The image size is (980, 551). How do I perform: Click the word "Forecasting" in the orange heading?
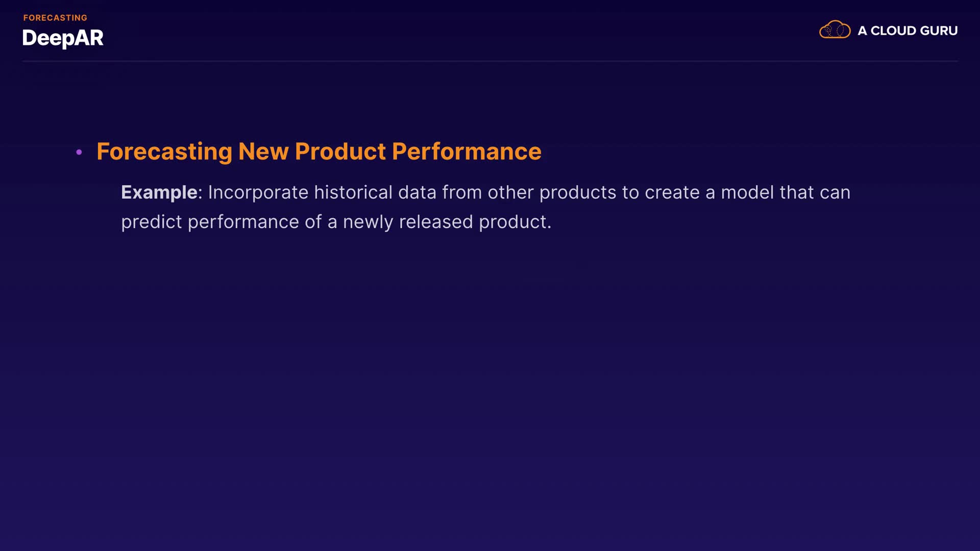coord(164,152)
